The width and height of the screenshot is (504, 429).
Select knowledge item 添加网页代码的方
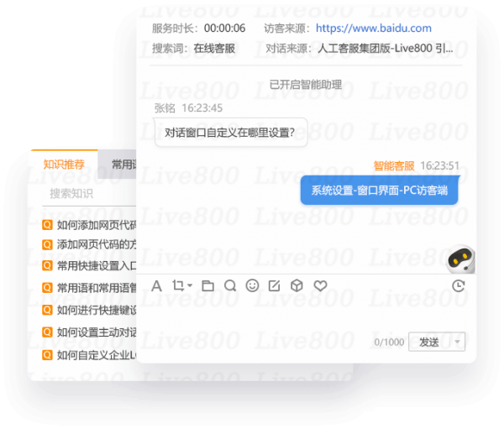coord(97,244)
